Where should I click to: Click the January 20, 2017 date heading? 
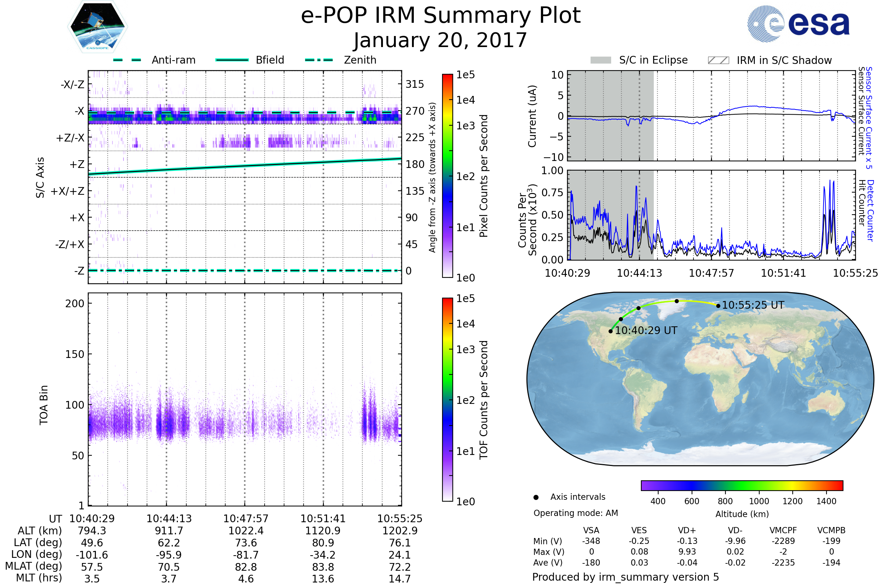click(x=441, y=40)
